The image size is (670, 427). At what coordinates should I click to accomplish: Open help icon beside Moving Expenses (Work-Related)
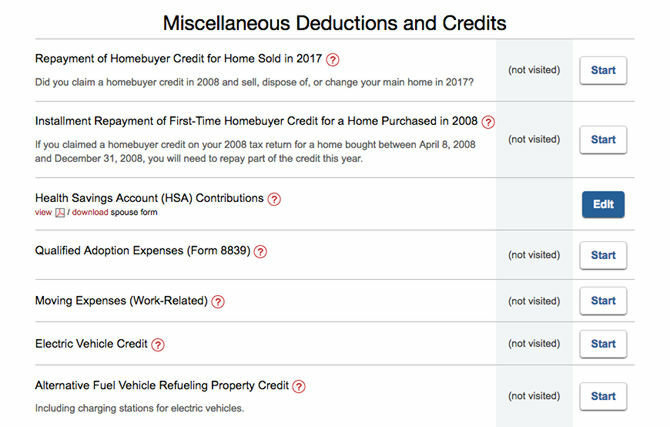[218, 302]
